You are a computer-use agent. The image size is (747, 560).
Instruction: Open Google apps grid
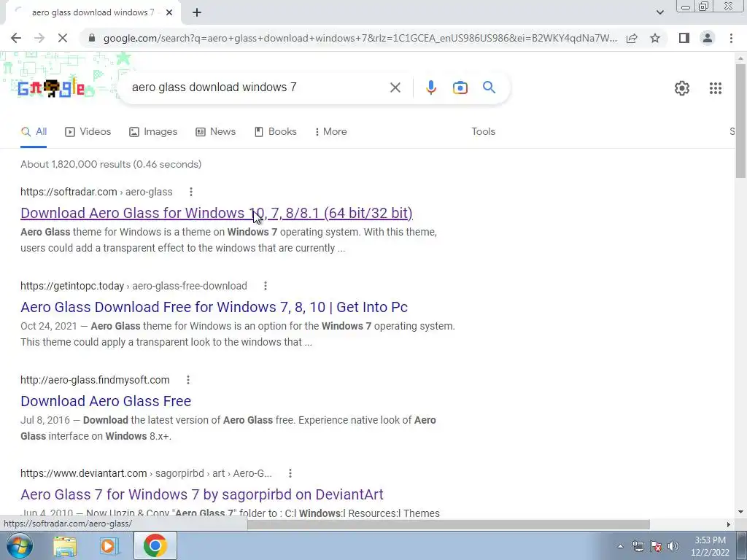715,88
